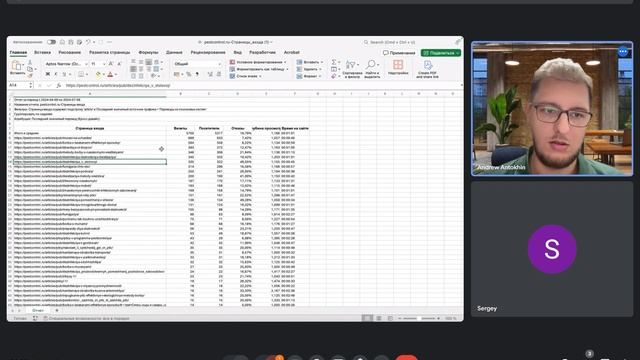Toggle underline formatting
Screen dimensions: 640x360
[x=64, y=74]
